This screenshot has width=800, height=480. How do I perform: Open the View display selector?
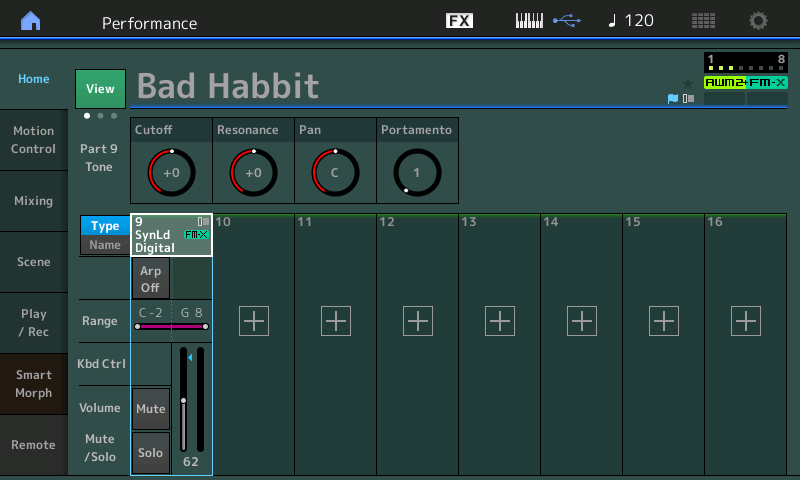coord(100,89)
